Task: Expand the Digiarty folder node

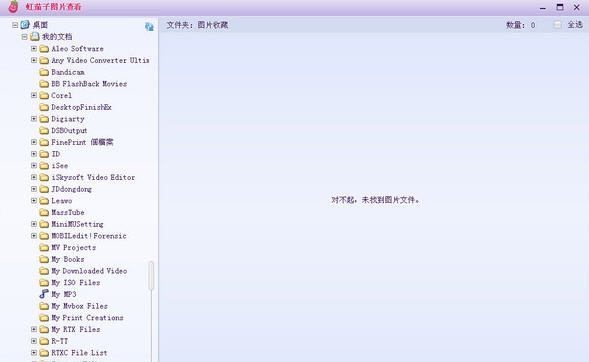Action: pos(34,119)
